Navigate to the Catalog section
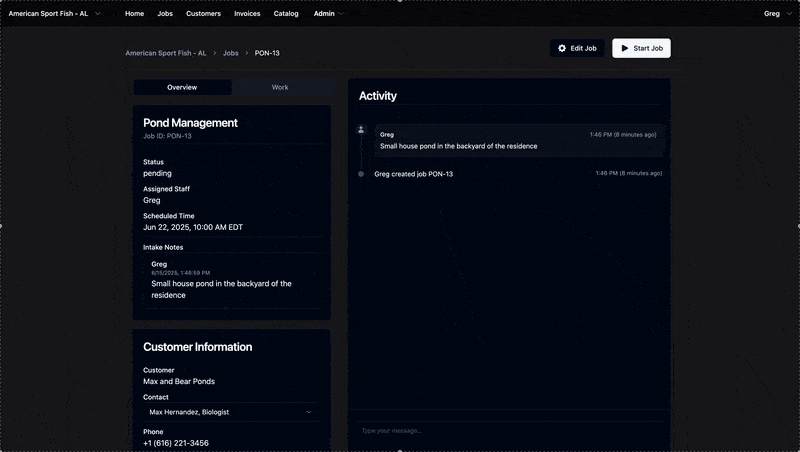Viewport: 800px width, 452px height. (x=286, y=14)
